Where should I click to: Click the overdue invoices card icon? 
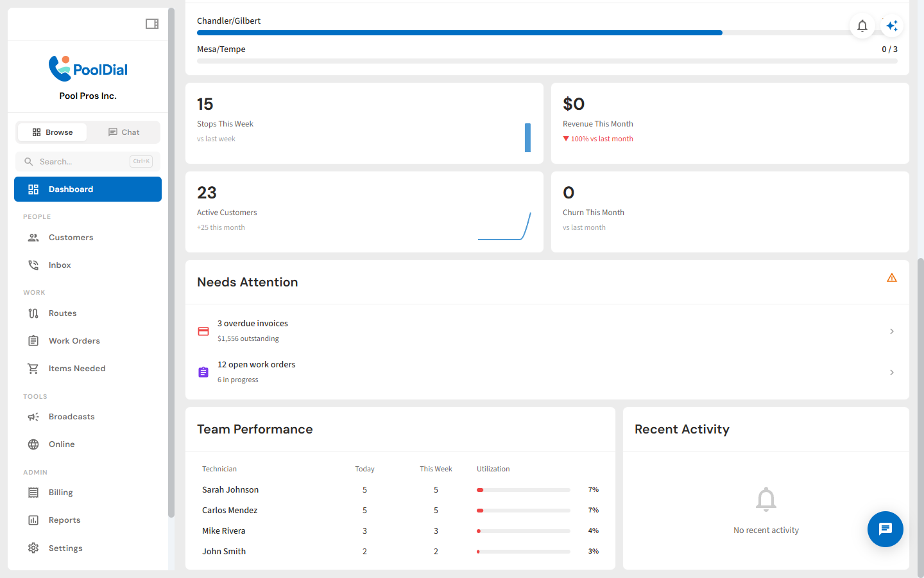pyautogui.click(x=203, y=331)
